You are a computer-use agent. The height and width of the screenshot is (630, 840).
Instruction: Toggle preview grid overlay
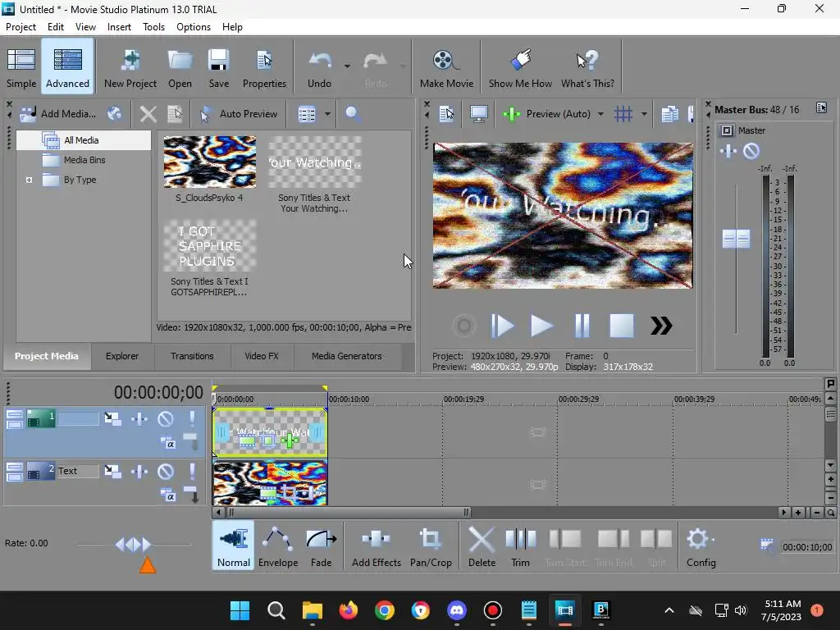[623, 113]
